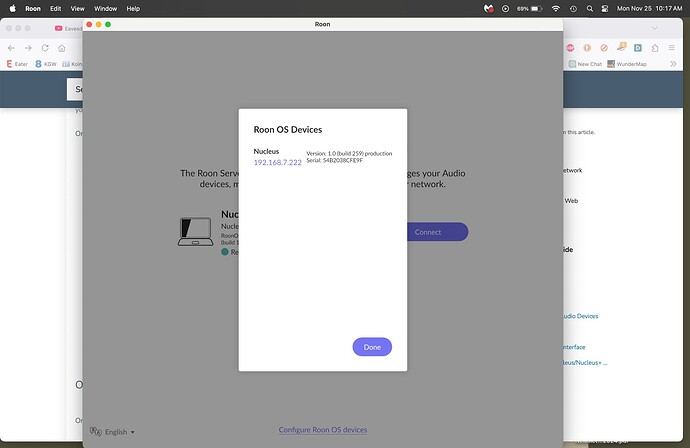Click the blue D extension icon in browser
This screenshot has height=448, width=690.
pos(638,48)
